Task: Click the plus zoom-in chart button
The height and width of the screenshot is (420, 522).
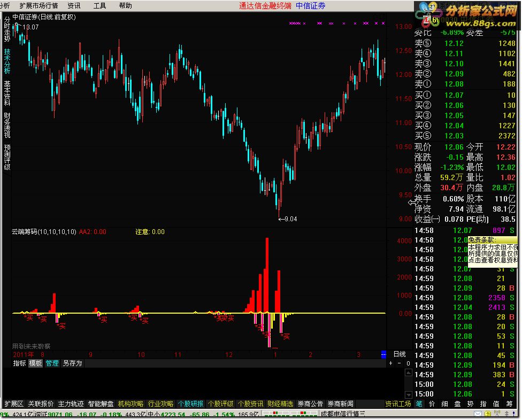Action: [390, 363]
